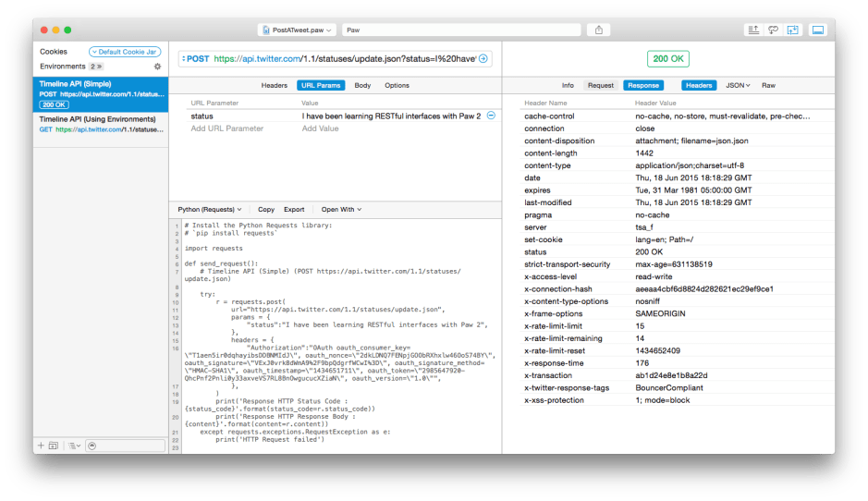This screenshot has height=501, width=868.
Task: Toggle the bottom code panel view icon
Action: click(x=818, y=30)
